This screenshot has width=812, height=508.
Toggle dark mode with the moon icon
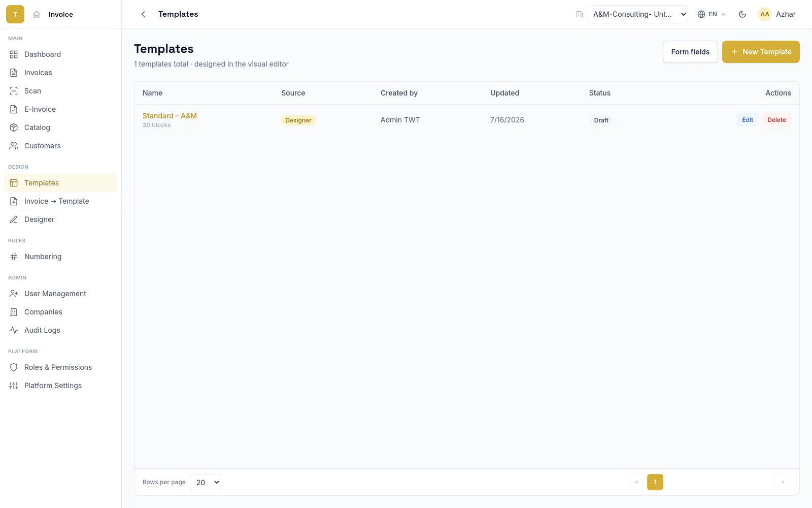click(x=742, y=14)
